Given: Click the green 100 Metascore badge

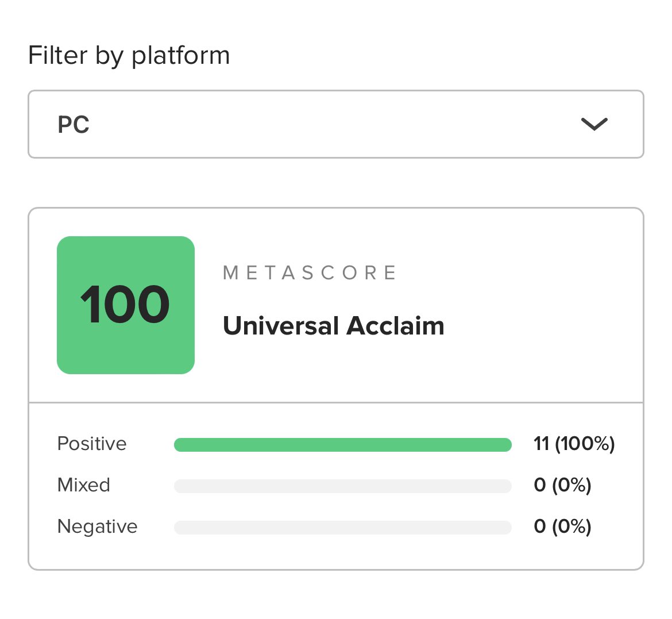Looking at the screenshot, I should tap(126, 305).
